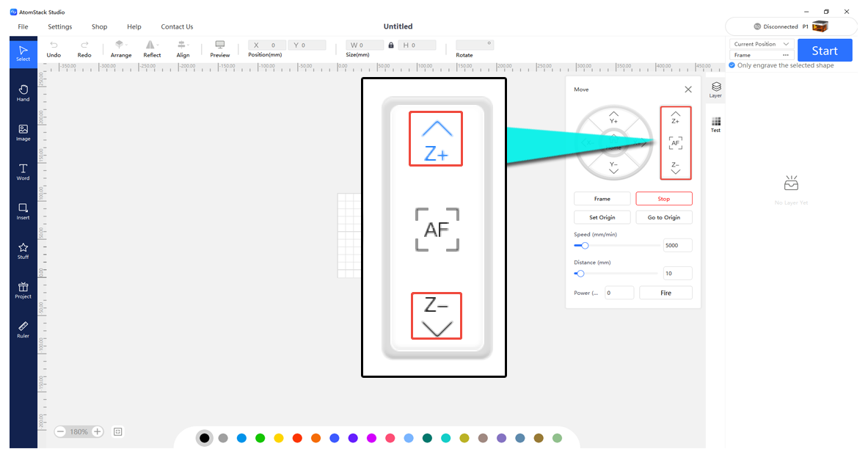This screenshot has width=868, height=460.
Task: Click the Power value input field
Action: 619,293
